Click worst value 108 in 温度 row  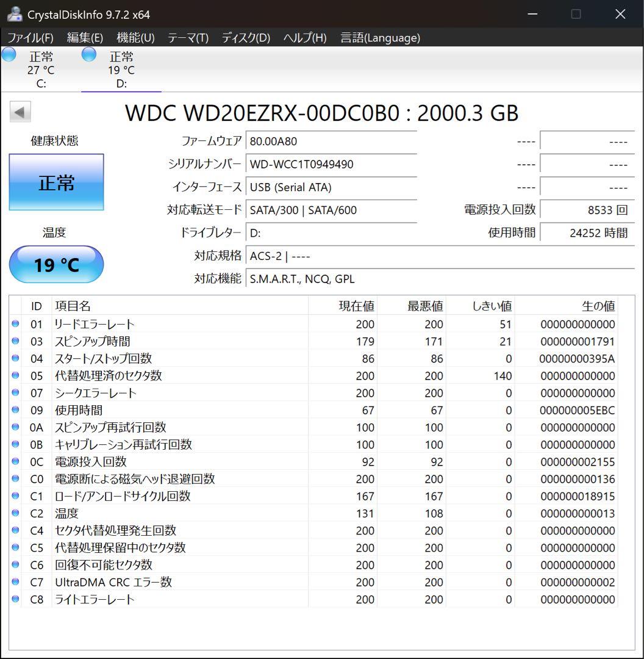click(x=434, y=514)
